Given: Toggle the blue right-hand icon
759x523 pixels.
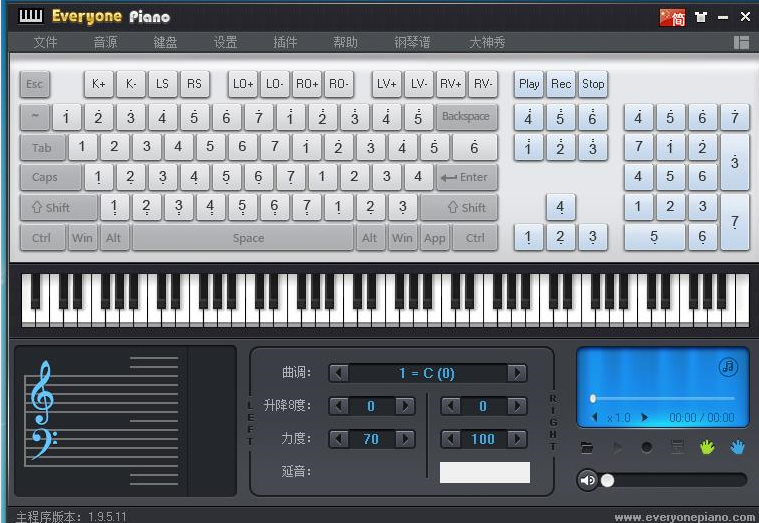Looking at the screenshot, I should 737,447.
